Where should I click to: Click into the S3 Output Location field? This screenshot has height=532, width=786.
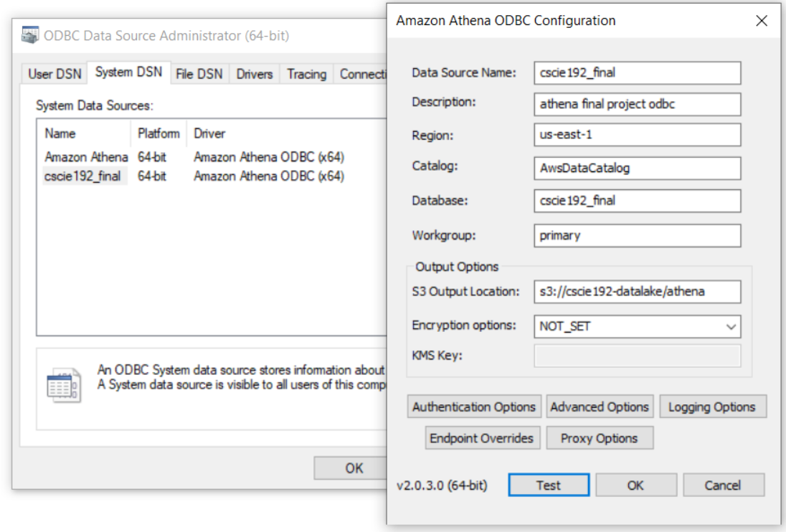(x=637, y=292)
